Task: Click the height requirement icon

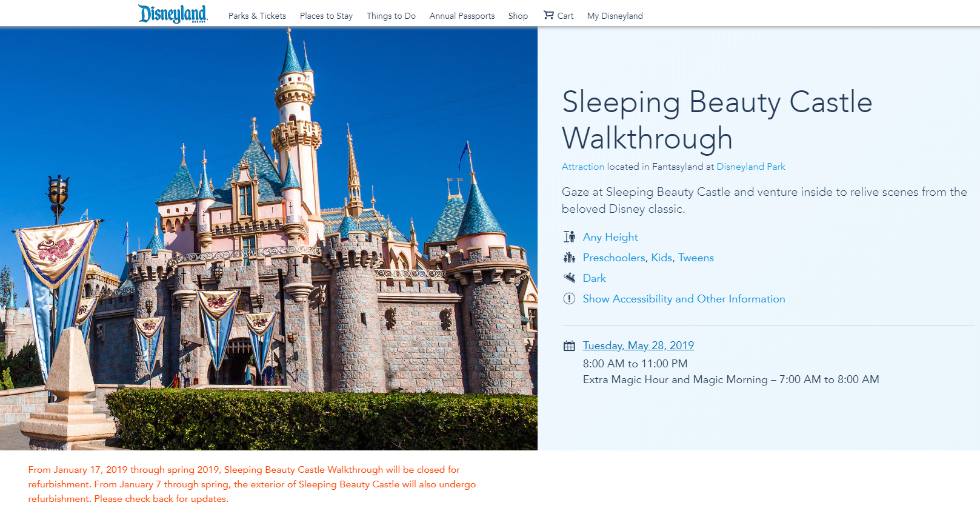Action: (x=569, y=237)
